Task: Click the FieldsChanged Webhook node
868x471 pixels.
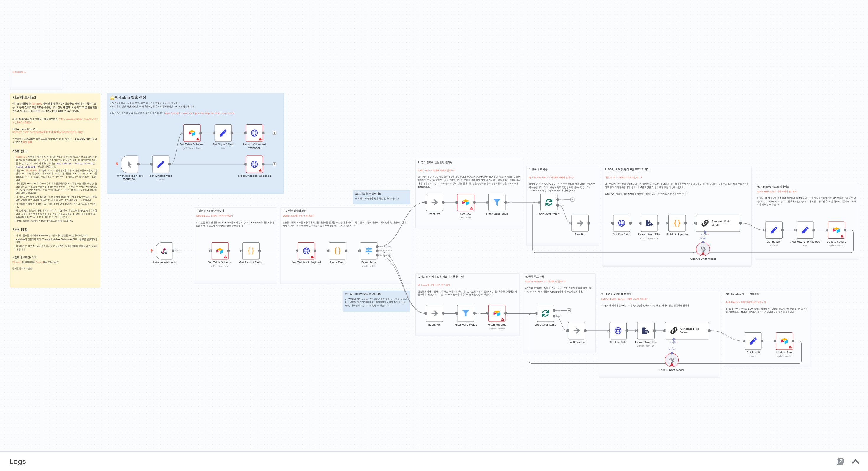Action: tap(254, 164)
